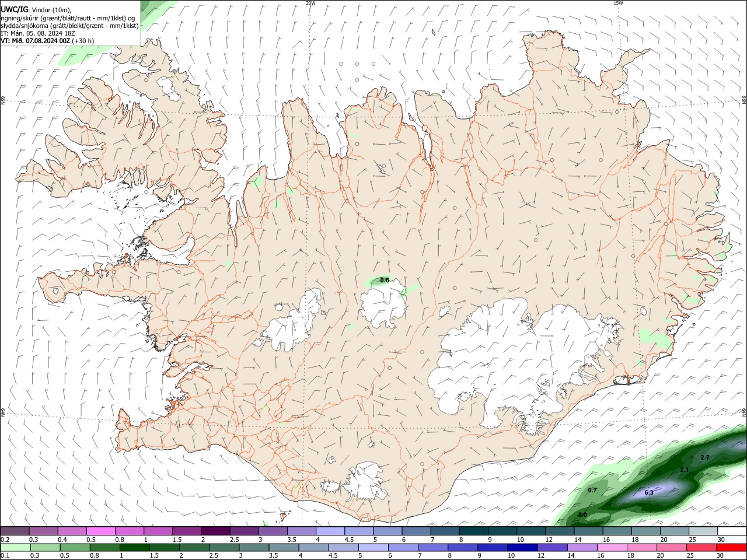Click the 20W longitude label

310,3
